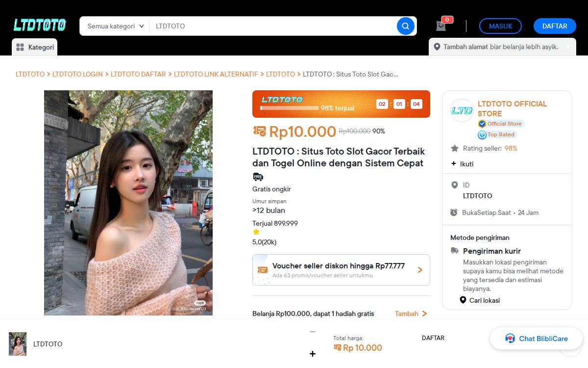Click the location pin beside Tambah alamat
The width and height of the screenshot is (588, 368).
tap(437, 47)
